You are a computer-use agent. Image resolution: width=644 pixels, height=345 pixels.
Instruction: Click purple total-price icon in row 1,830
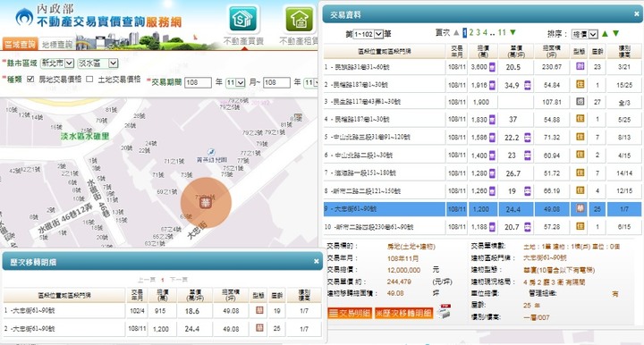[492, 120]
